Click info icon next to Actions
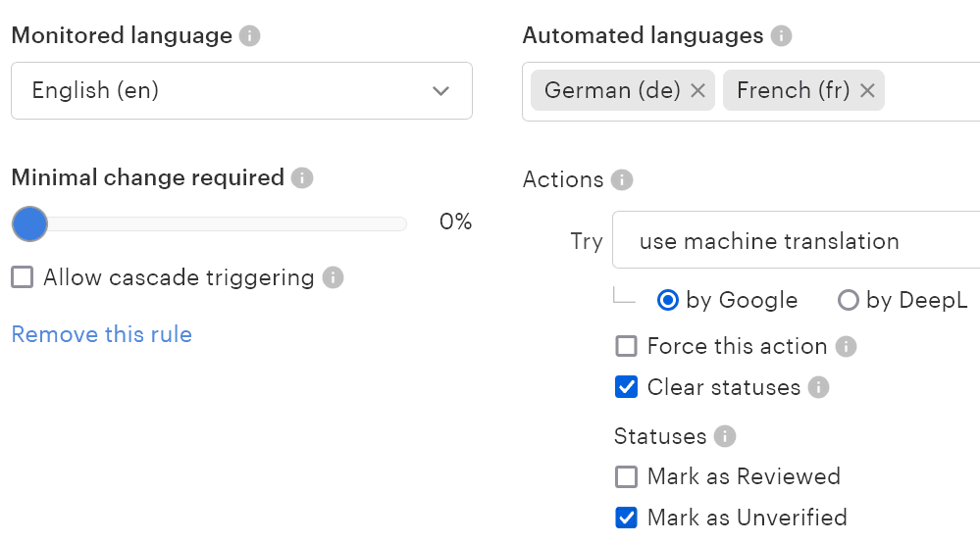The image size is (980, 544). click(621, 180)
